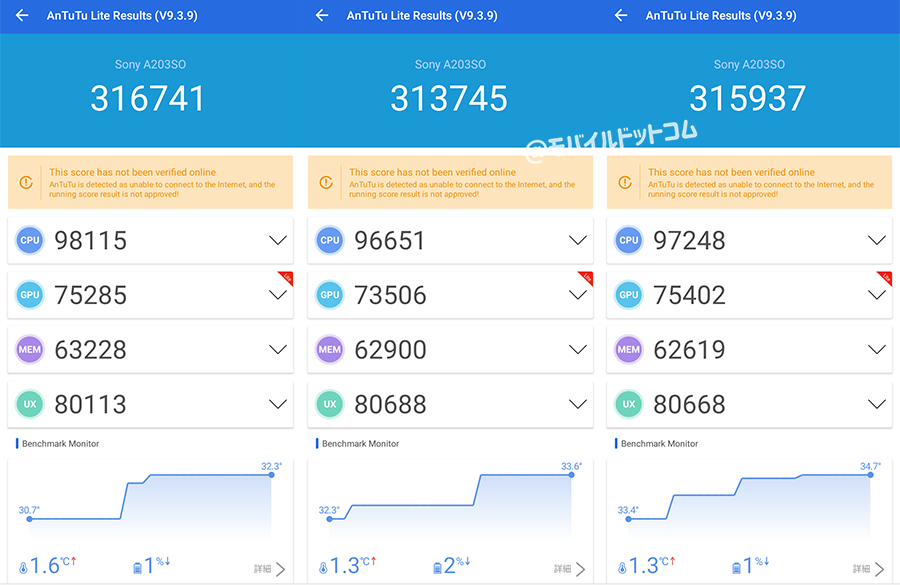Viewport: 900px width, 585px height.
Task: Open the temperature graph peaking at 33.6°
Action: 451,501
